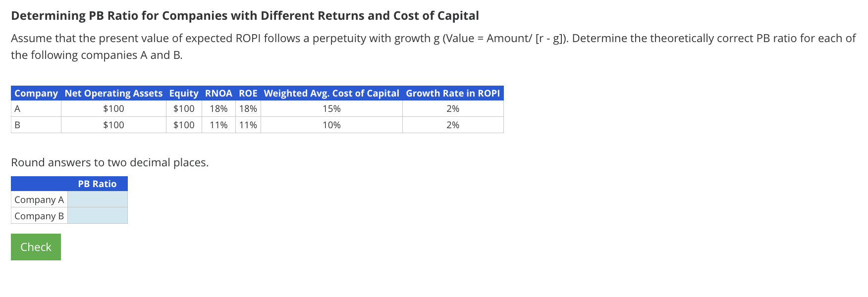This screenshot has width=868, height=297.
Task: Select the Company A label in the answer table
Action: pyautogui.click(x=39, y=199)
